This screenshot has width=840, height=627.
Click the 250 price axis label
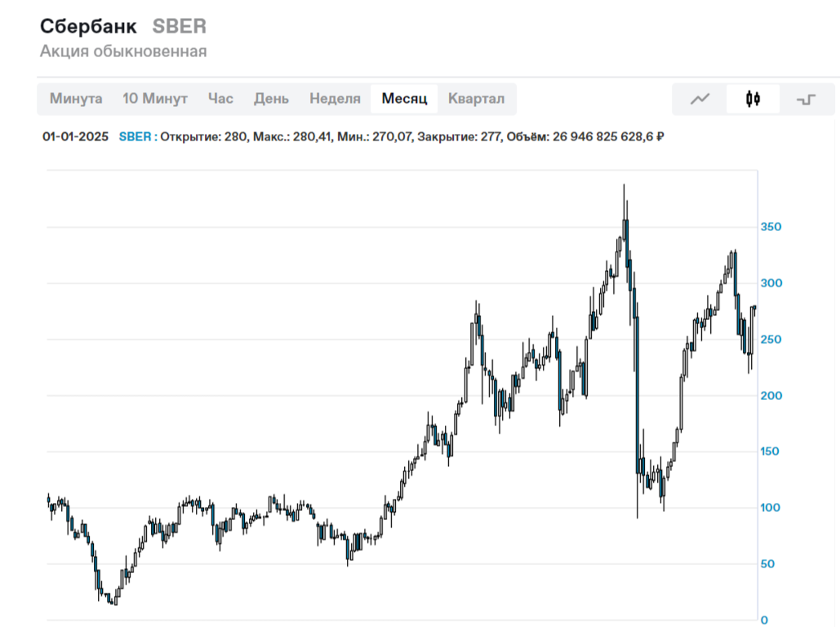(771, 340)
